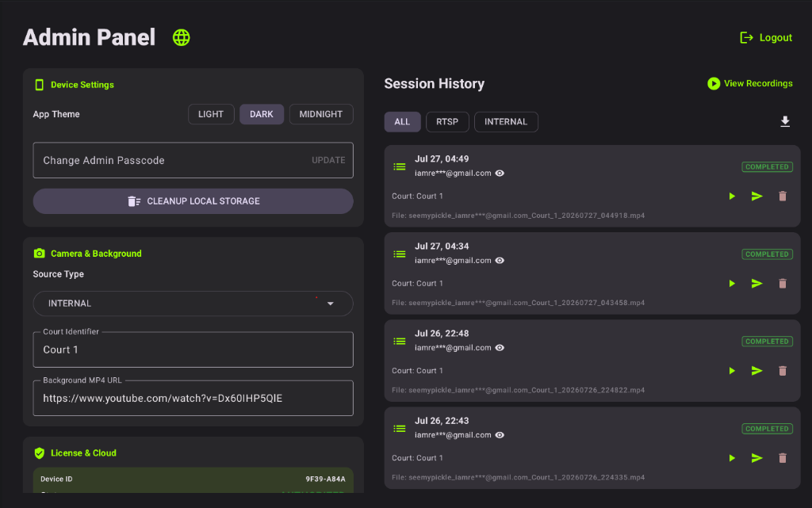Click COMPLETED badge on Jul 27, 04:34 session
The image size is (812, 508).
pos(767,254)
